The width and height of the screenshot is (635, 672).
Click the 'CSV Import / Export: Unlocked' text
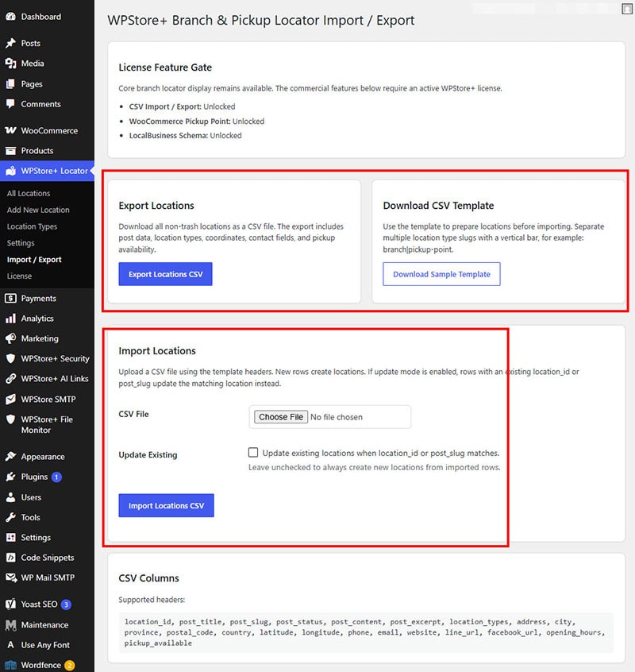pos(182,106)
